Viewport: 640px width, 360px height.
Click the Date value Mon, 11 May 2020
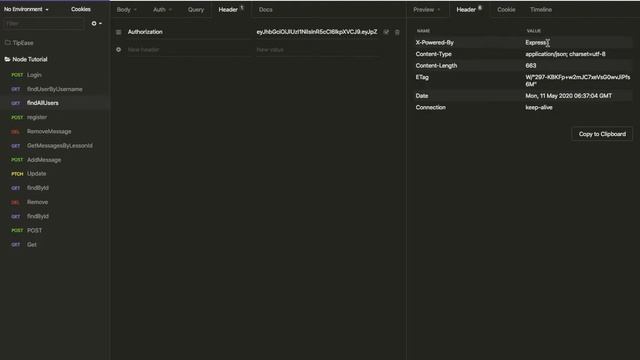(568, 96)
